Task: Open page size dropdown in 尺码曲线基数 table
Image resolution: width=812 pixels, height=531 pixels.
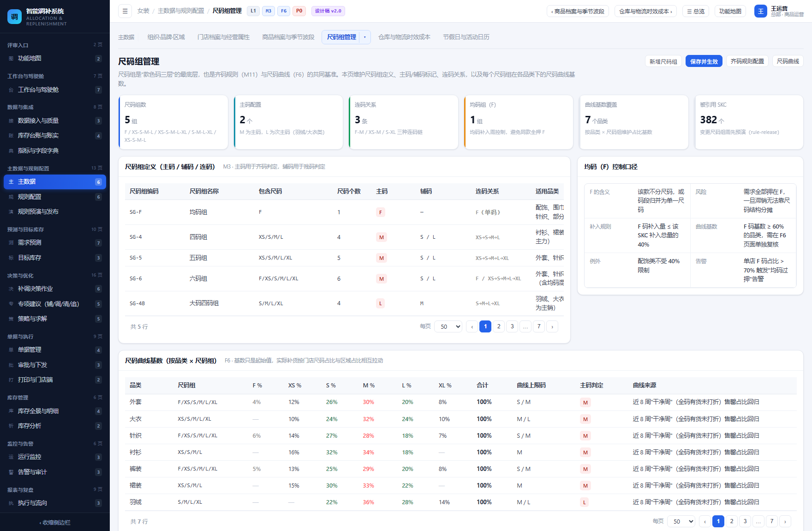Action: [x=681, y=521]
